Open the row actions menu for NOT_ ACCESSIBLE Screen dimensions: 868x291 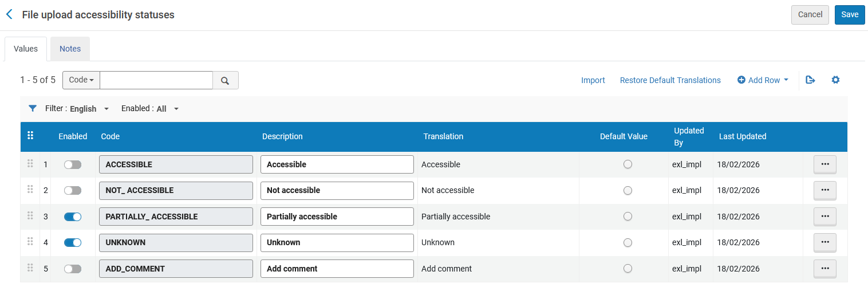[825, 190]
